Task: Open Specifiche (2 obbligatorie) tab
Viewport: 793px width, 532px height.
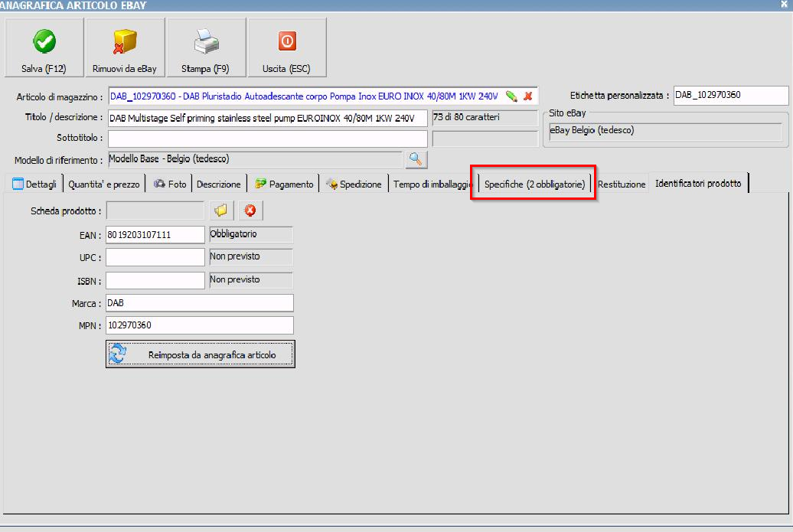Action: pyautogui.click(x=534, y=184)
